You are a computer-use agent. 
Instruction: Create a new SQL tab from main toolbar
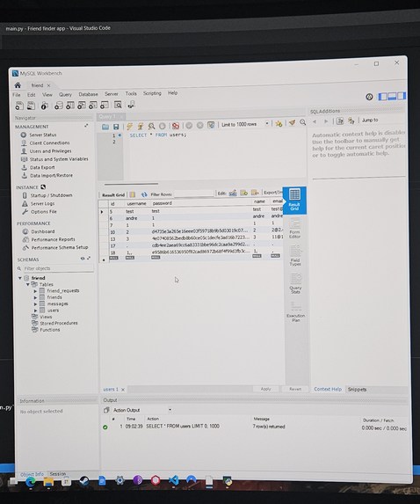pyautogui.click(x=19, y=106)
